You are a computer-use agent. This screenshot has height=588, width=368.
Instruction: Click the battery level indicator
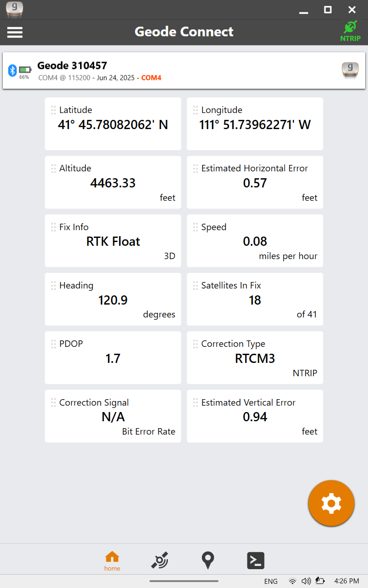point(24,70)
